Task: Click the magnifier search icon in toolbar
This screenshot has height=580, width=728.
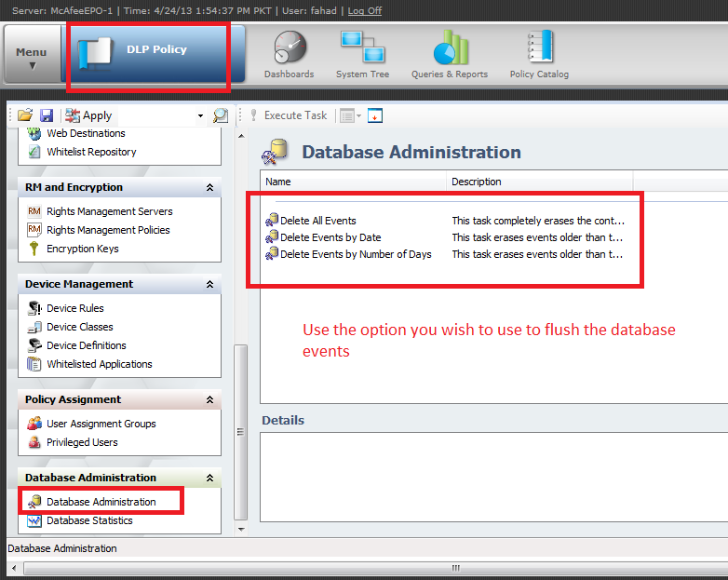Action: pyautogui.click(x=221, y=115)
